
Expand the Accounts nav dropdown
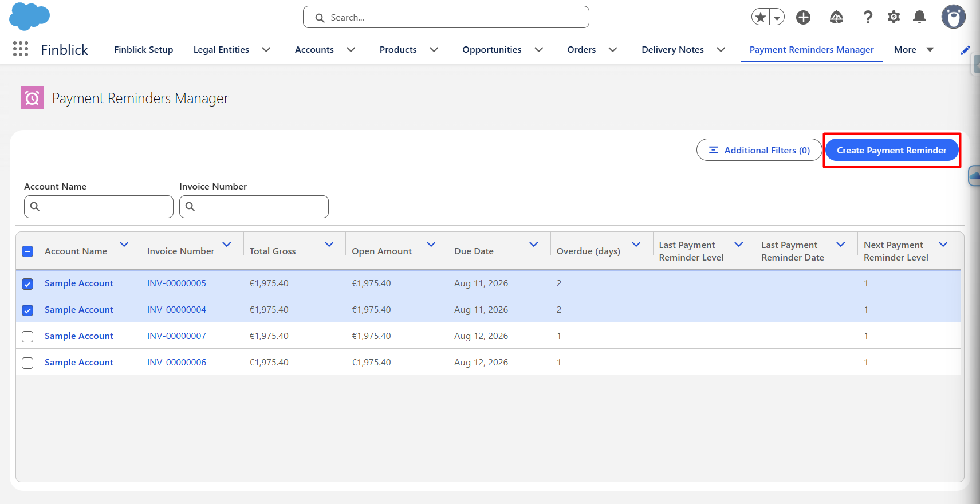pyautogui.click(x=351, y=50)
